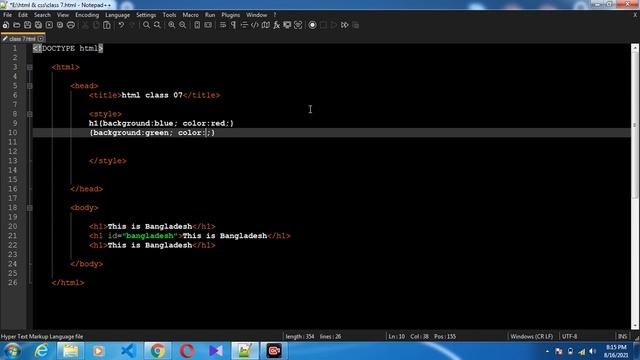The height and width of the screenshot is (360, 640).
Task: Click the Copy toolbar icon
Action: coord(96,25)
